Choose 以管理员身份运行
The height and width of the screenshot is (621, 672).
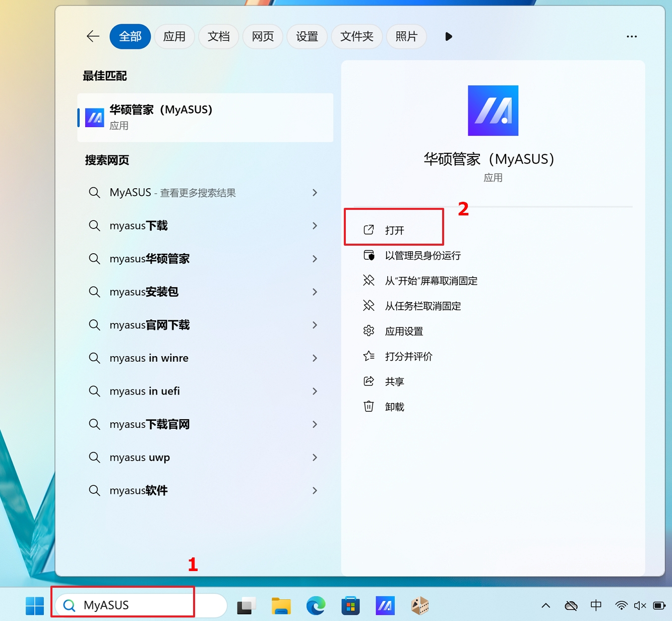pos(412,255)
